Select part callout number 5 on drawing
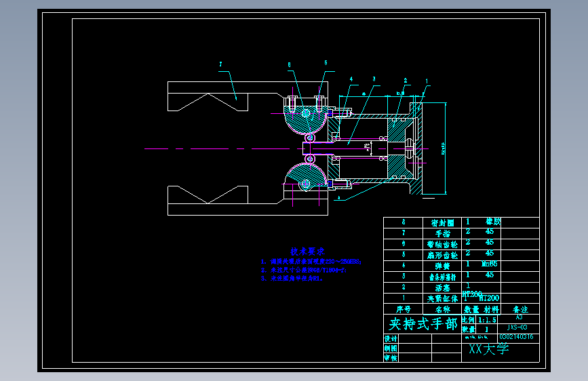 point(326,62)
